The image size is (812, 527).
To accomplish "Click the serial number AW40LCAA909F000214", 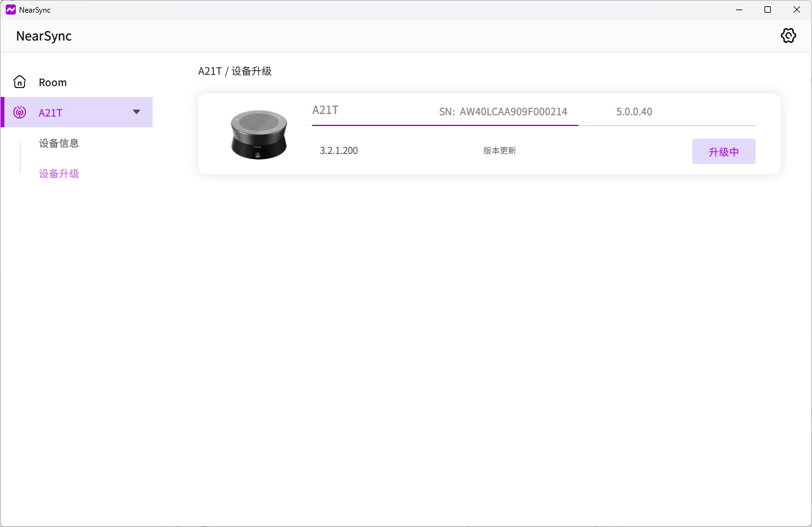I will pyautogui.click(x=513, y=112).
